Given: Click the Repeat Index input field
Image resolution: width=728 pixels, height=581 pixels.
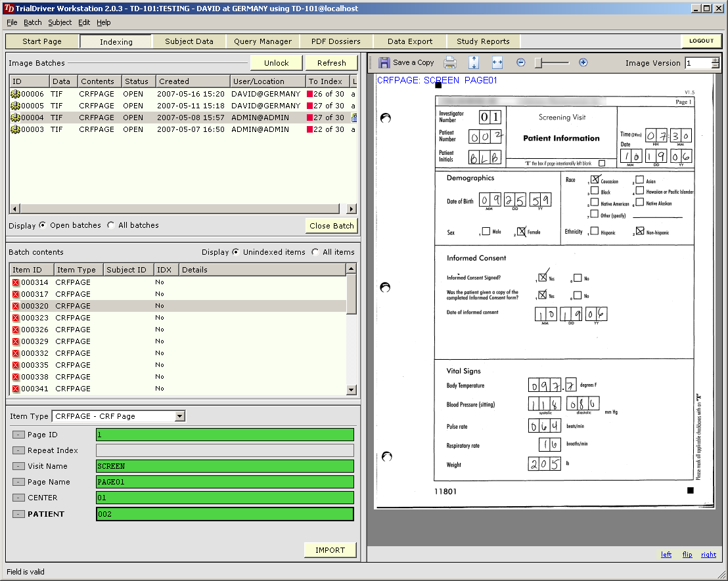Looking at the screenshot, I should (225, 450).
